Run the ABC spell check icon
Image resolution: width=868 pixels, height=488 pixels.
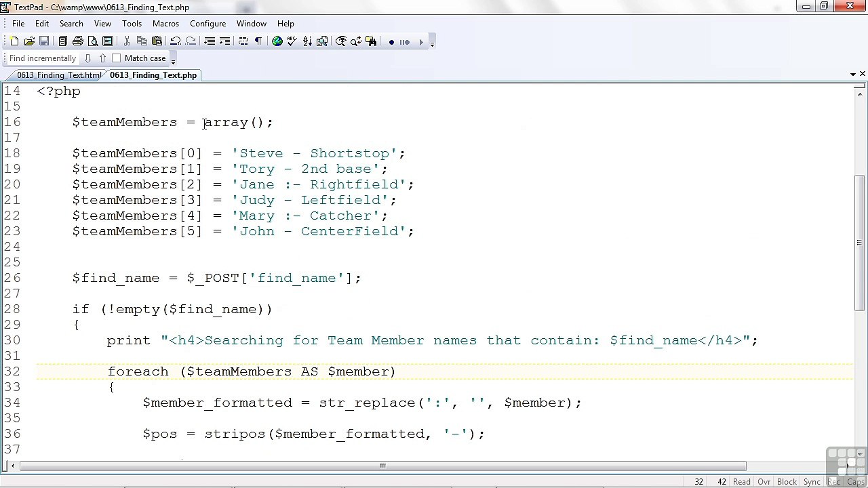pos(292,41)
